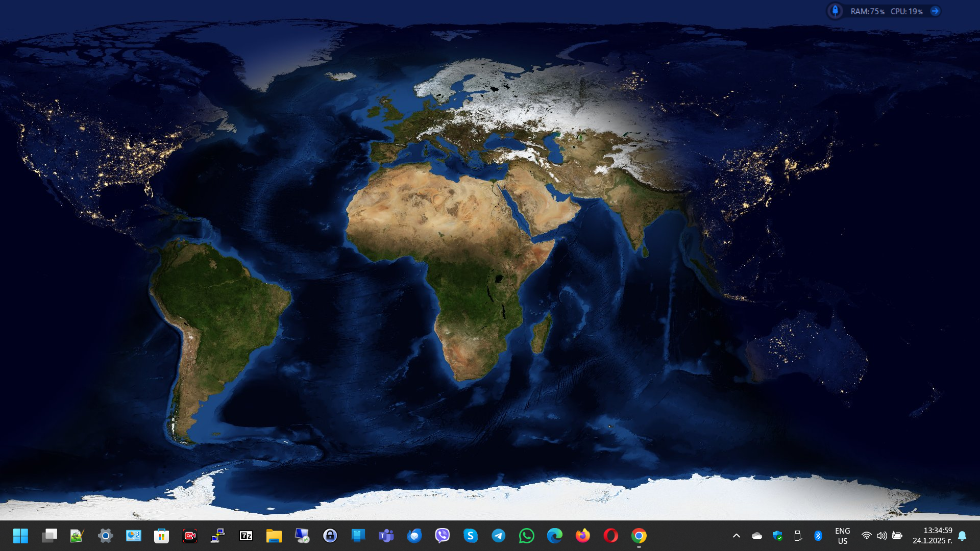Launch Viber from the taskbar
The width and height of the screenshot is (980, 551).
point(443,536)
